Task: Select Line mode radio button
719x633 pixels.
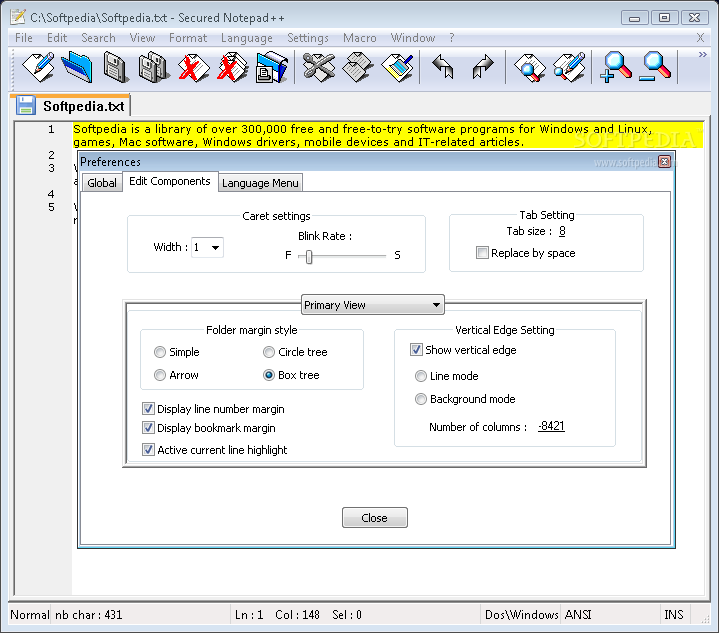Action: click(420, 376)
